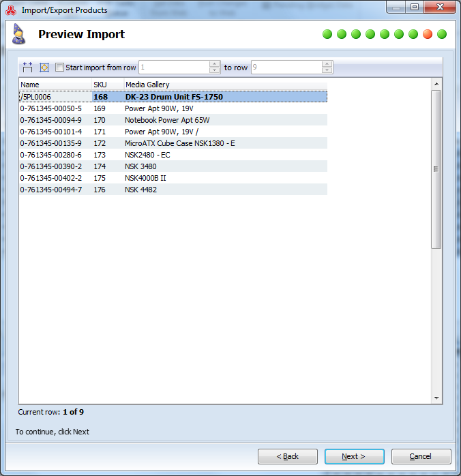This screenshot has height=476, width=461.
Task: Click the preview settings gear icon
Action: pos(44,68)
